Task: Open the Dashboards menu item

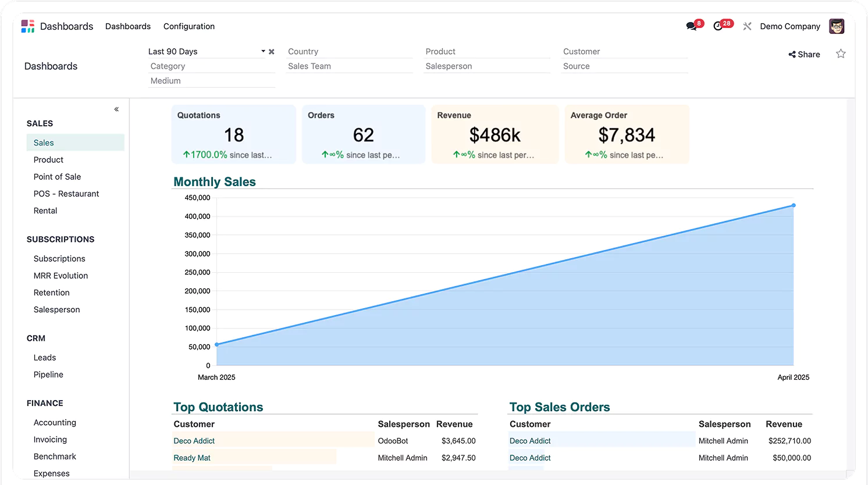Action: coord(128,26)
